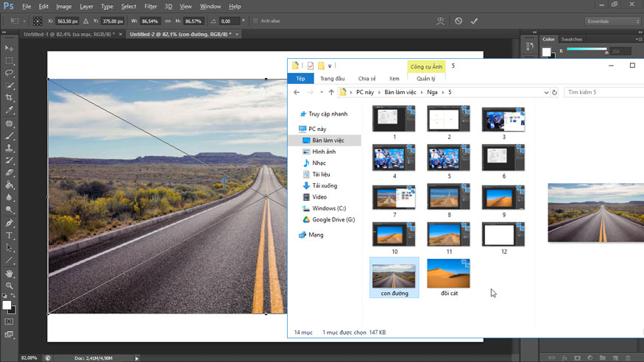Pick the Crop tool
644x362 pixels.
[10, 97]
